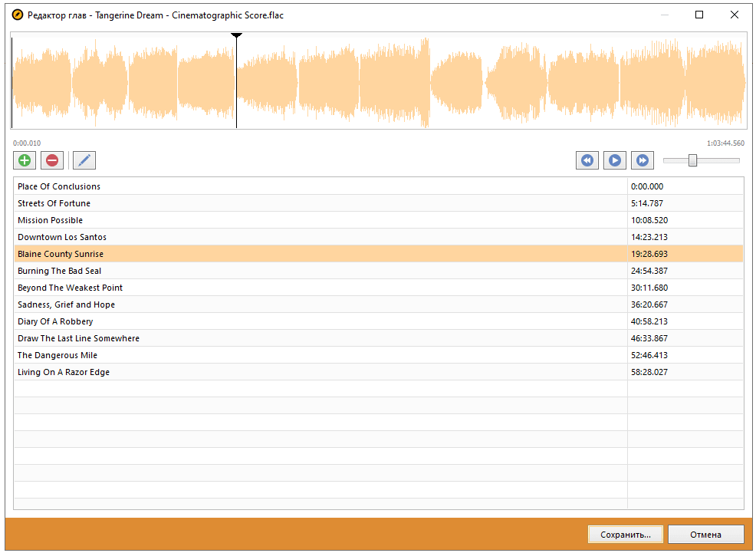Maximize the chapter editor window

698,15
